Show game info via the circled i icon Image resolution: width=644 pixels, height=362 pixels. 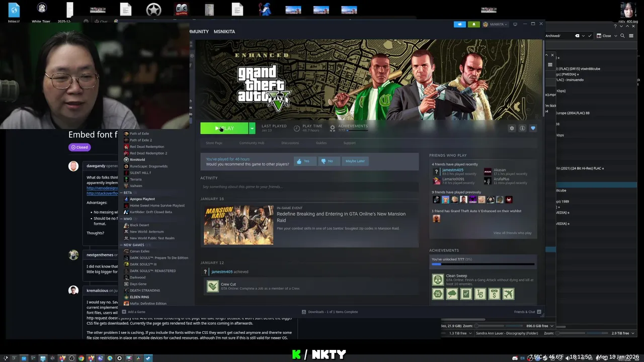(522, 128)
